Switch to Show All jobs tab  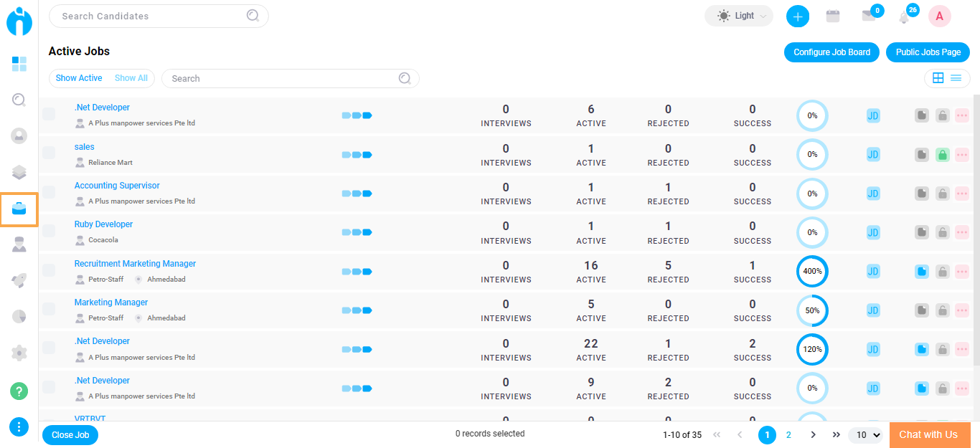(131, 78)
